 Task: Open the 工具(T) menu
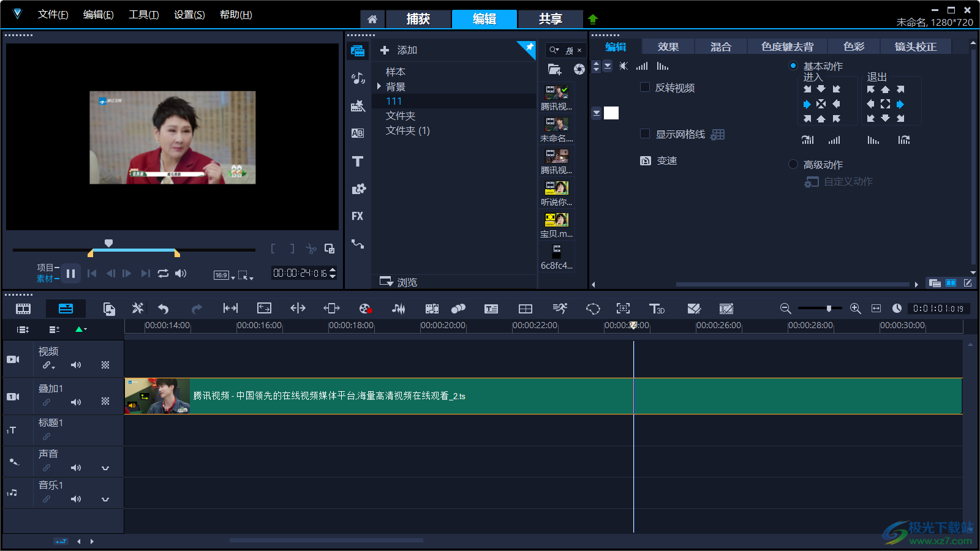click(143, 15)
